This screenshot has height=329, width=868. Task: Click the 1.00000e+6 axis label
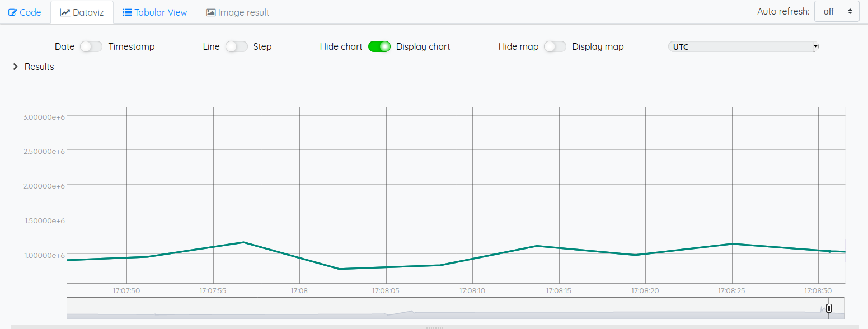[44, 255]
